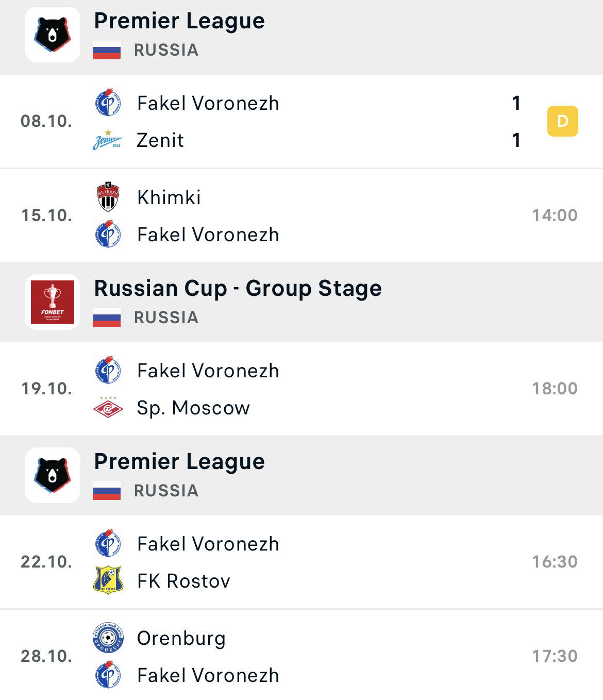
Task: Click Fakel Voronezh crest in 08.10 match
Action: coord(108,103)
